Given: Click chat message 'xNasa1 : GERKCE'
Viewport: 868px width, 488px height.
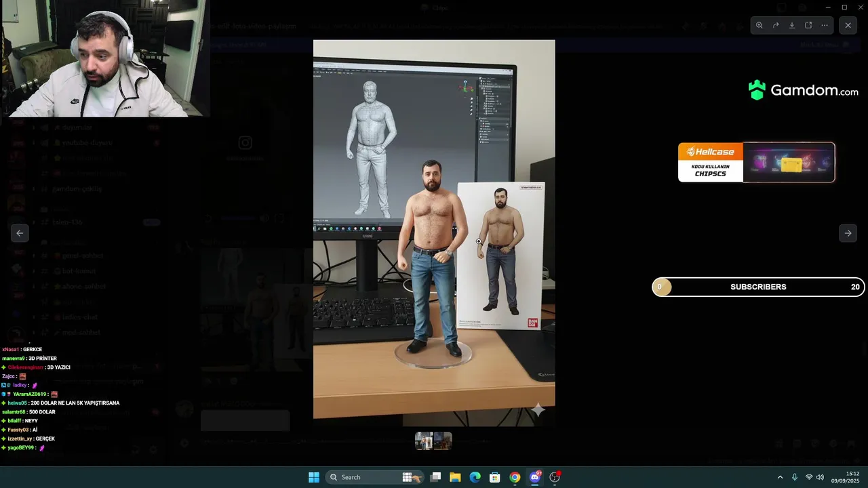Looking at the screenshot, I should coord(22,350).
